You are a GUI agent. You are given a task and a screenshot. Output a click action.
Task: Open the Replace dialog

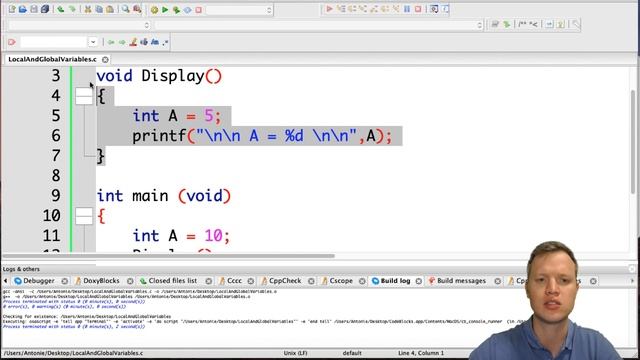[x=137, y=9]
